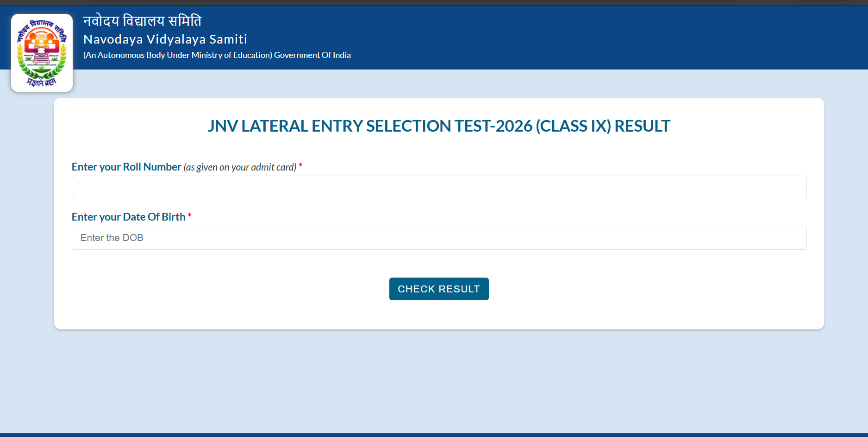The width and height of the screenshot is (868, 437).
Task: Click empty blue area of header banner
Action: pyautogui.click(x=602, y=37)
